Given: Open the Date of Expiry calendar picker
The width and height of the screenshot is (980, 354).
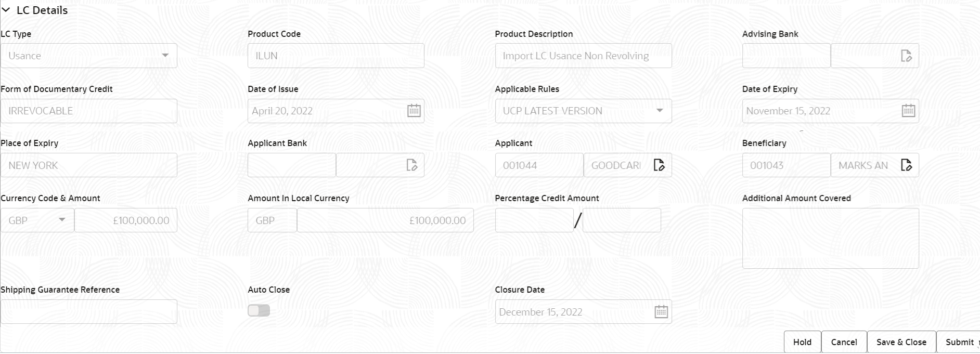Looking at the screenshot, I should point(908,111).
